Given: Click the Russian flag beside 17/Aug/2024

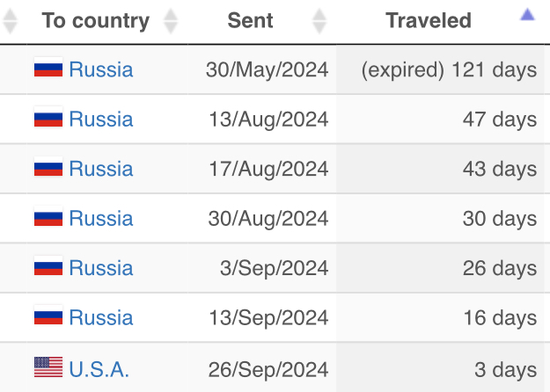Looking at the screenshot, I should tap(48, 168).
